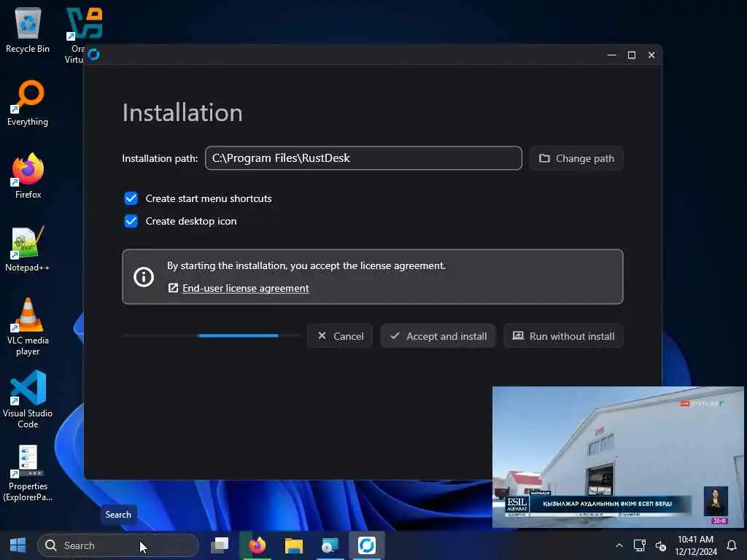Click the external-link icon beside the license agreement
This screenshot has width=747, height=560.
coord(173,288)
